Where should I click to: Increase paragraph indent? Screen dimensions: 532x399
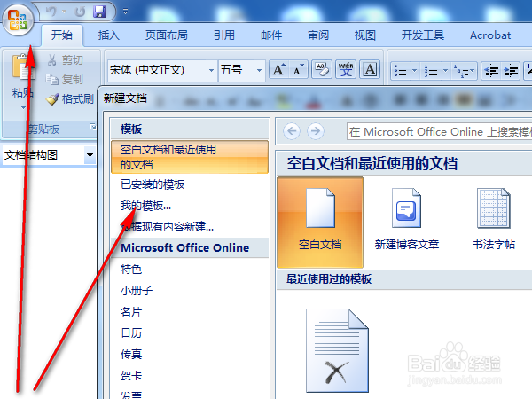tap(511, 71)
